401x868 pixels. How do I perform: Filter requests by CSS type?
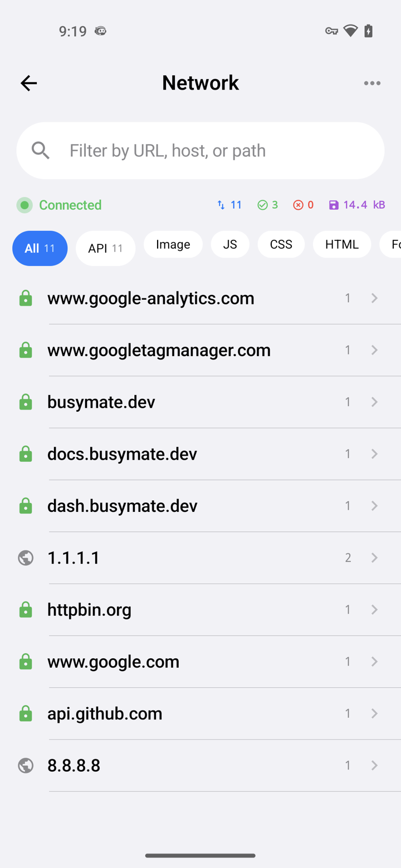[281, 244]
